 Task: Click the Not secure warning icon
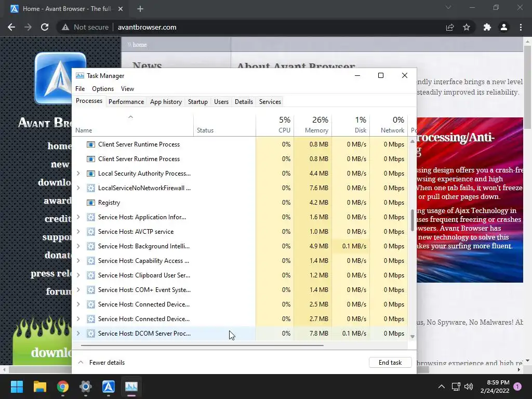pos(65,27)
